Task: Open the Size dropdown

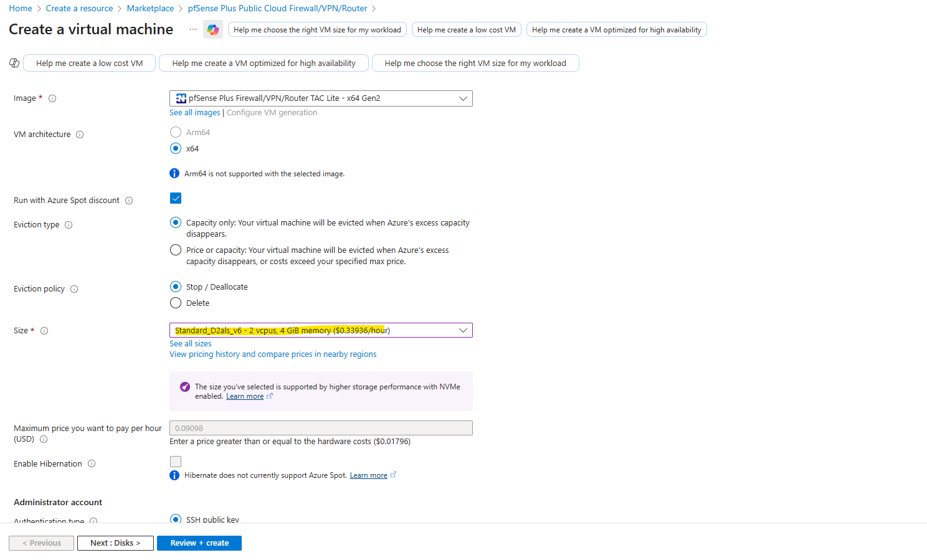Action: point(321,330)
